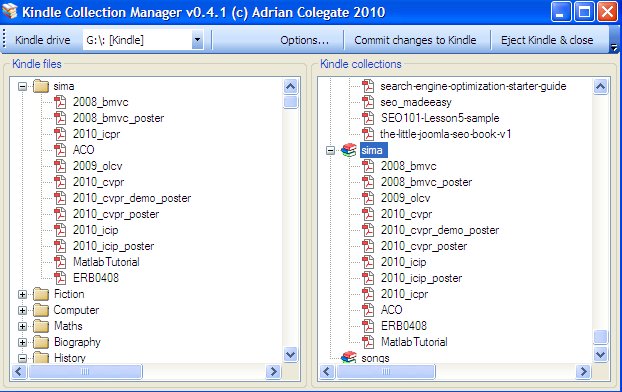Click the application icon in the title bar
622x392 pixels.
click(x=10, y=11)
